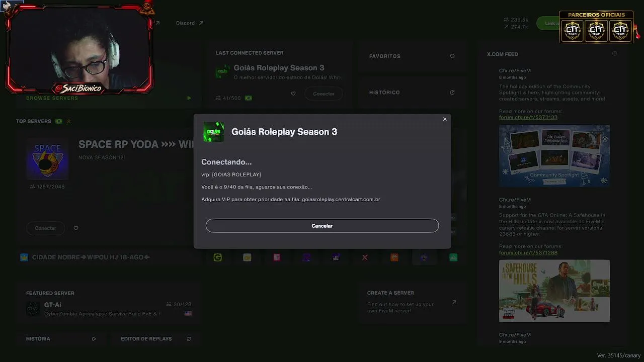Image resolution: width=644 pixels, height=362 pixels.
Task: Click the Editor de Replays refresh icon
Action: (x=189, y=339)
